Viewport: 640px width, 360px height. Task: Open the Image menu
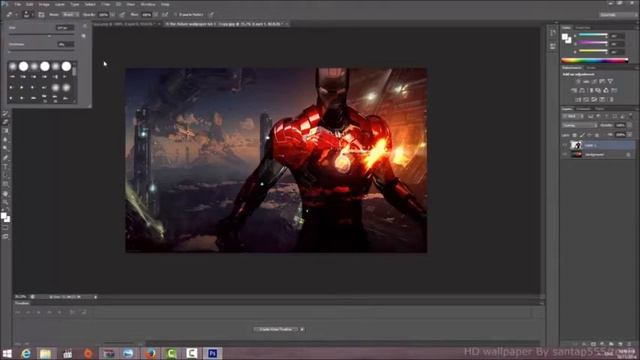coord(44,4)
